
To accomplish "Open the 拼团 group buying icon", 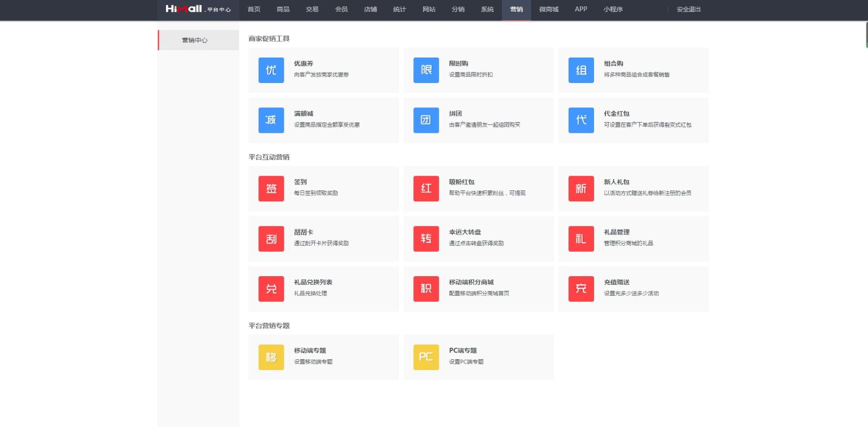I will tap(426, 120).
